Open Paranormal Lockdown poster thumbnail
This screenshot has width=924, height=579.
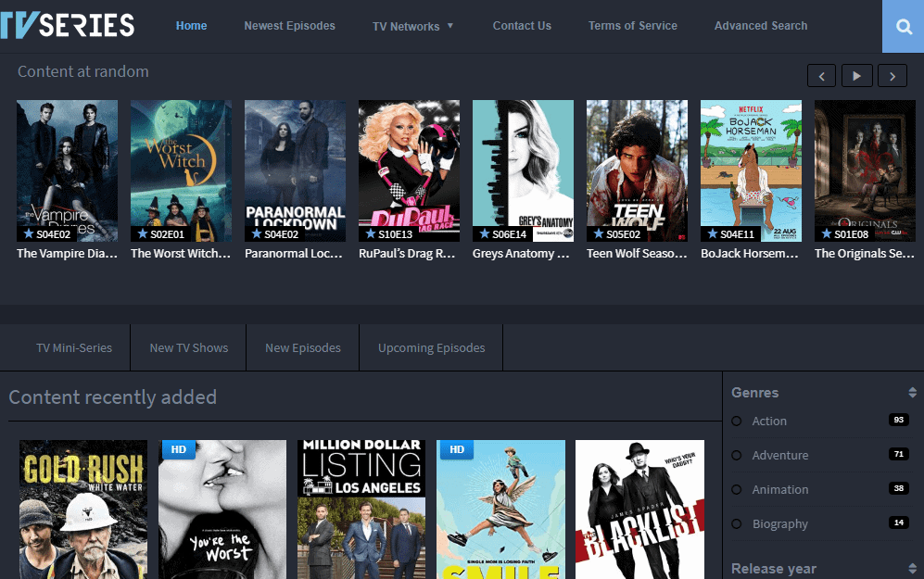296,170
